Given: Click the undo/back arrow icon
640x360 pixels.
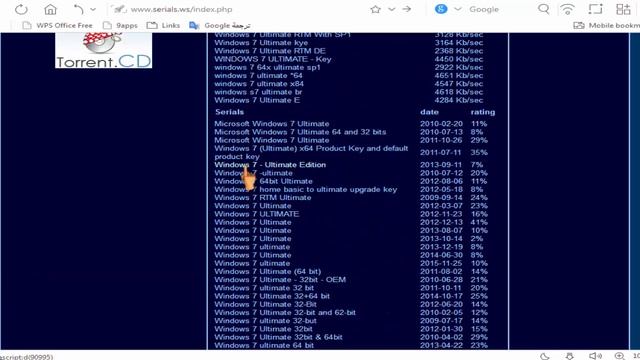Looking at the screenshot, I should [78, 9].
